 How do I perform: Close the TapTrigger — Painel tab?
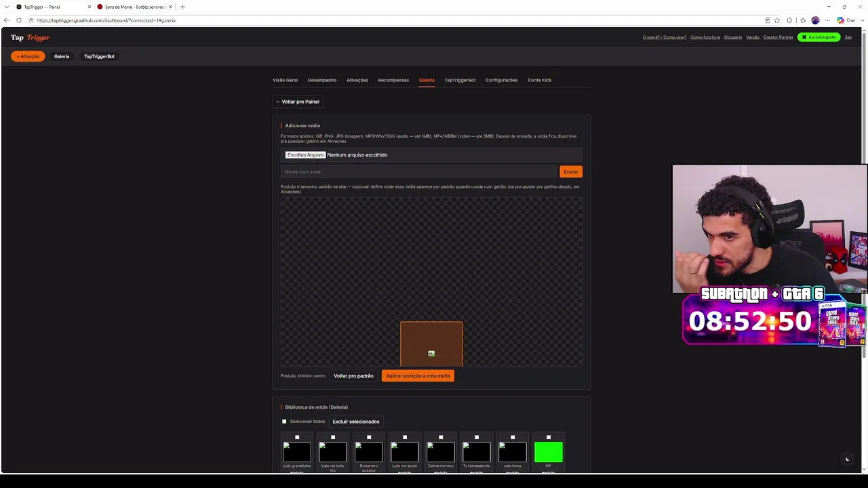(89, 7)
